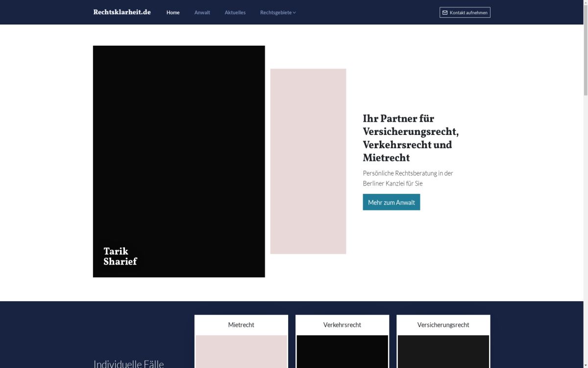Open the Versicherungsrecht card title
Screen dimensions: 588x368
pyautogui.click(x=443, y=325)
